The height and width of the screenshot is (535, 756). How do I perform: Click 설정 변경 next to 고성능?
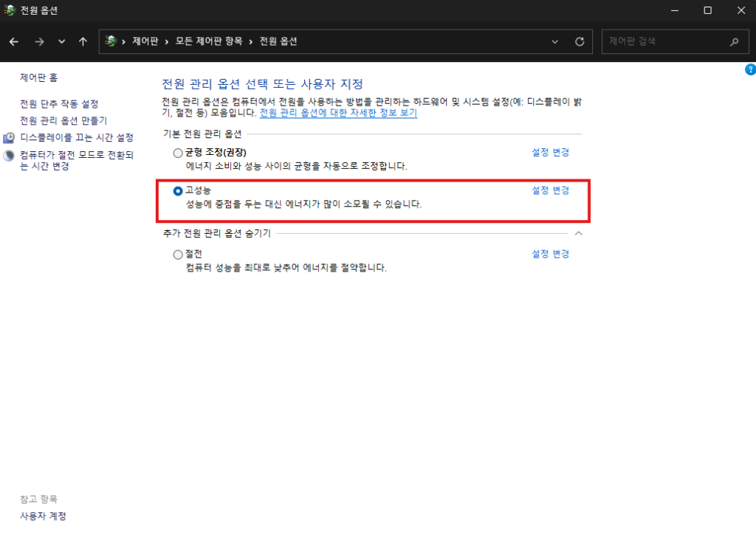coord(550,190)
